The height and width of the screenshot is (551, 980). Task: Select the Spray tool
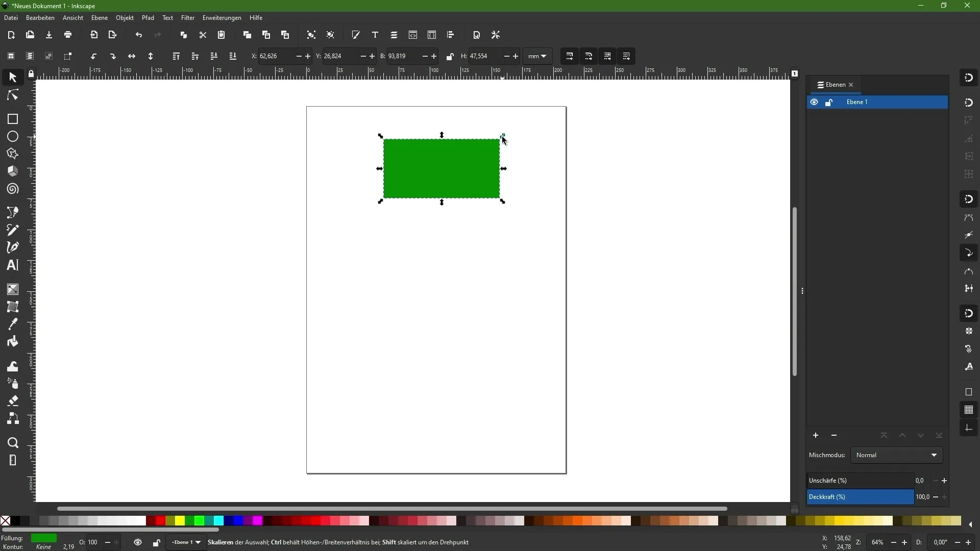(x=13, y=384)
